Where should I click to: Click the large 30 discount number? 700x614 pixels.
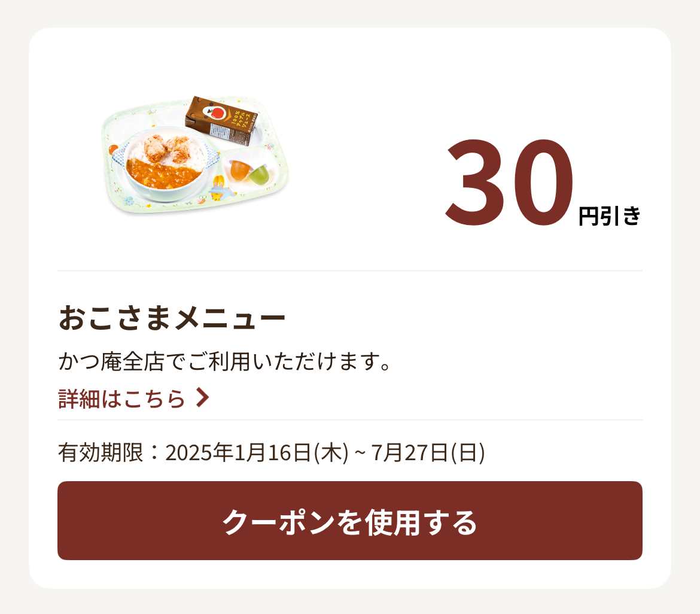(x=509, y=182)
